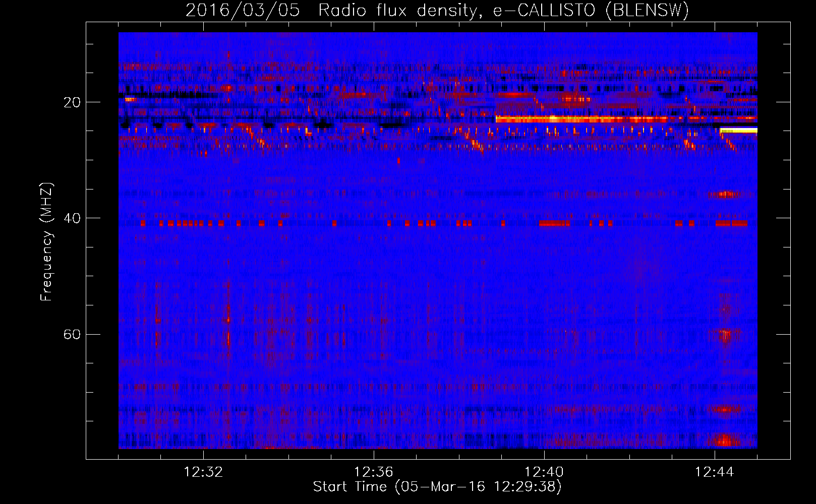This screenshot has width=816, height=504.
Task: Click the 'Frequency (MHZ)' y-axis label
Action: click(x=46, y=242)
